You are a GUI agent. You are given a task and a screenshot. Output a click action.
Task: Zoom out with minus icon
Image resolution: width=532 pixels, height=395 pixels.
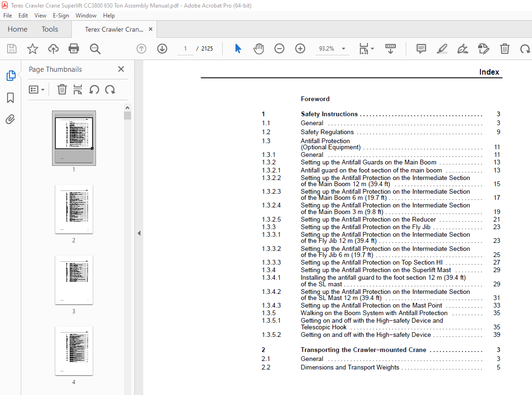click(279, 49)
